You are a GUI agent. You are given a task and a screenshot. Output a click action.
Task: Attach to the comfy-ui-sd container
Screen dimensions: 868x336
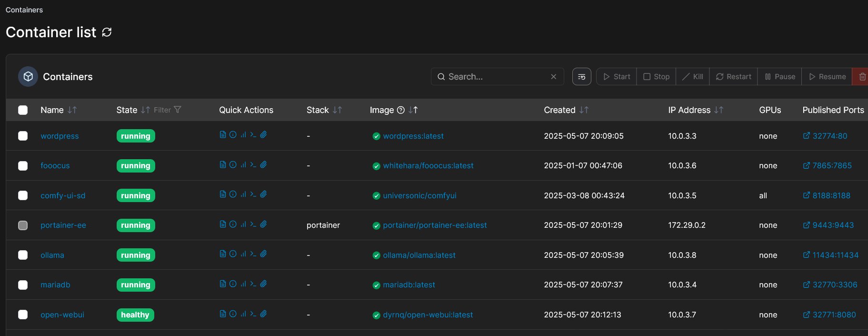(x=263, y=194)
